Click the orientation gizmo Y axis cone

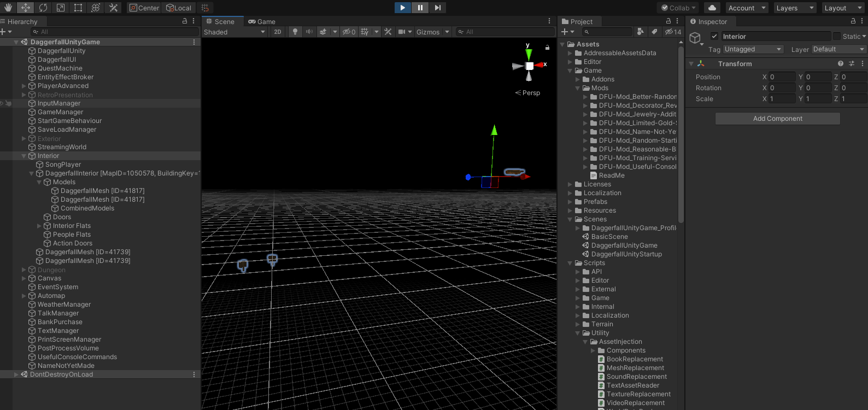pos(529,54)
